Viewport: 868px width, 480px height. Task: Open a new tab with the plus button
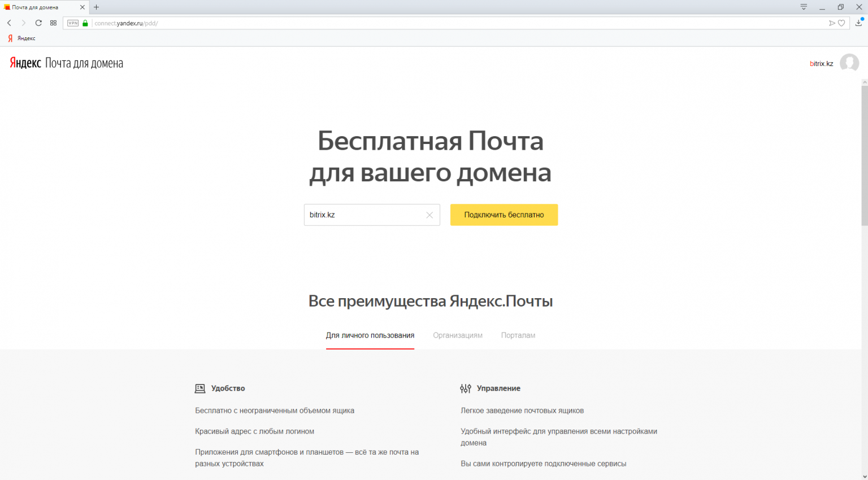coord(96,7)
